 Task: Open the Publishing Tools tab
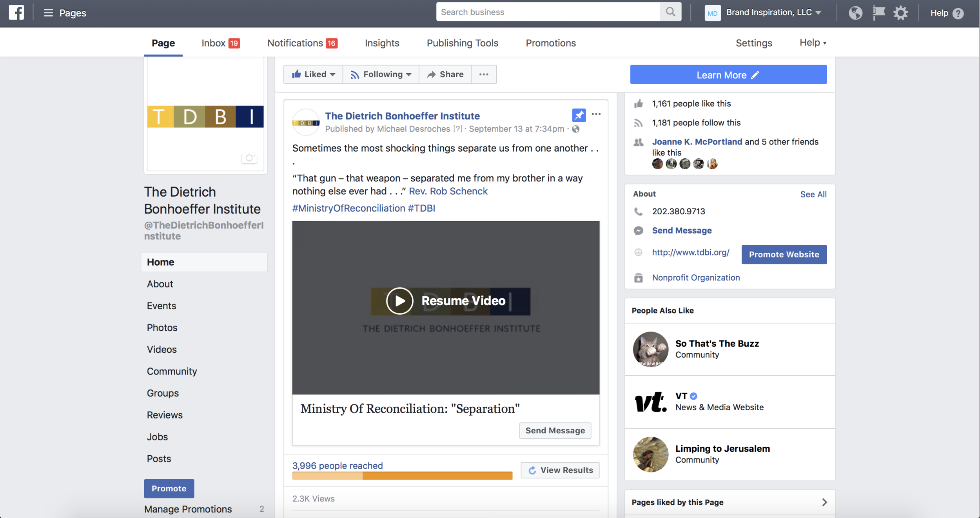(x=463, y=43)
